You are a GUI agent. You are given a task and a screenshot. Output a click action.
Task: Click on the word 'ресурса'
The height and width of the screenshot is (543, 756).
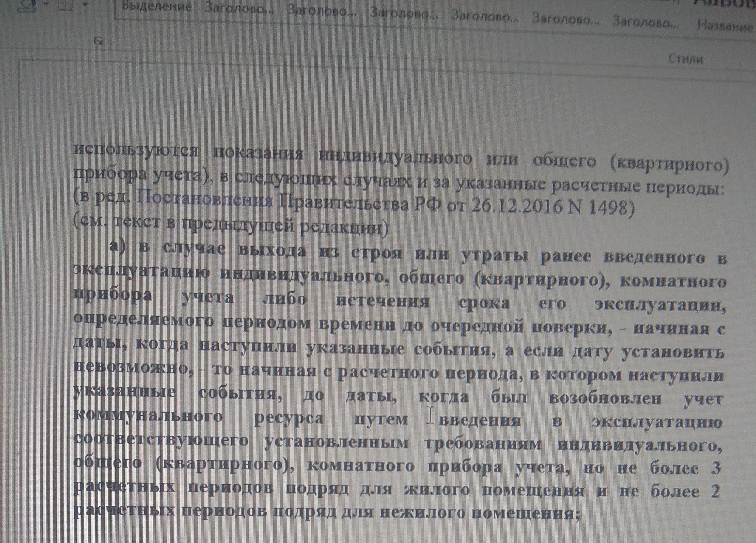tap(289, 419)
